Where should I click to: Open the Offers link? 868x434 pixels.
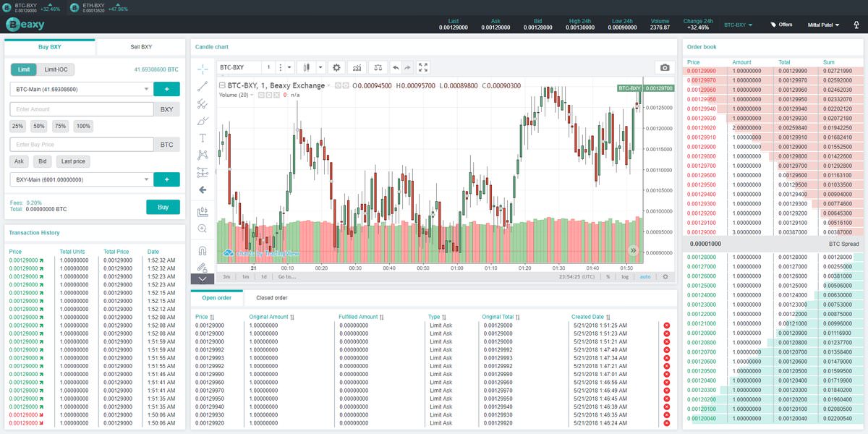782,25
